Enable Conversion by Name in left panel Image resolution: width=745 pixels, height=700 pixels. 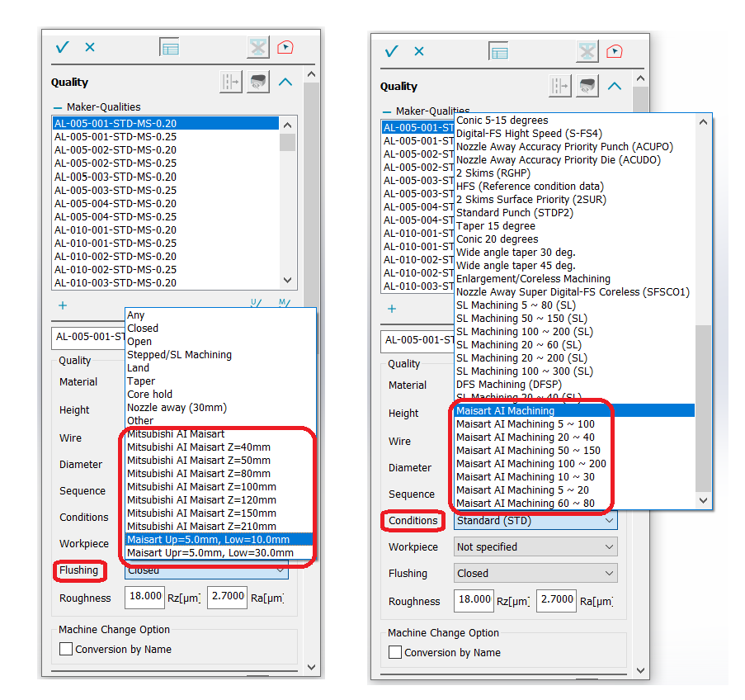(x=67, y=649)
